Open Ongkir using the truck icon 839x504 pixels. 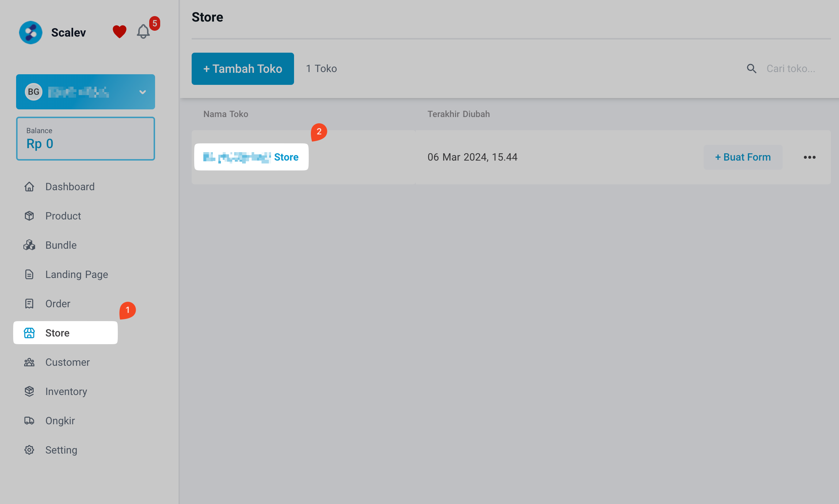(x=29, y=421)
